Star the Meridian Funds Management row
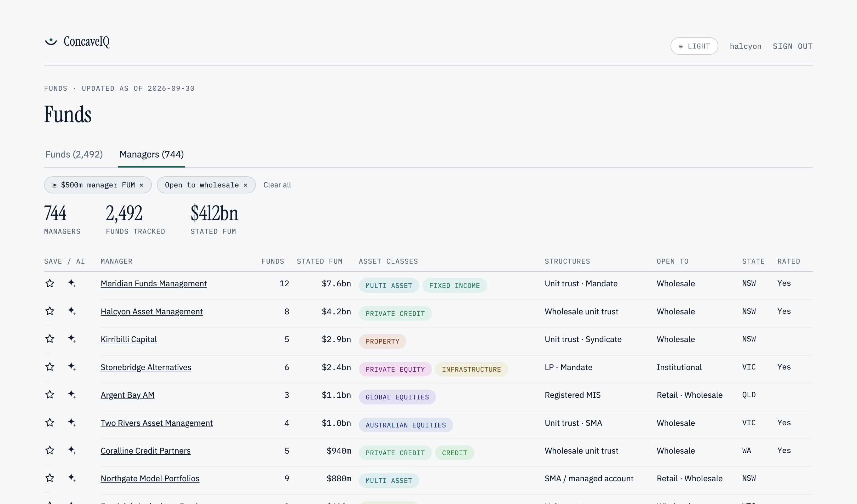 50,283
